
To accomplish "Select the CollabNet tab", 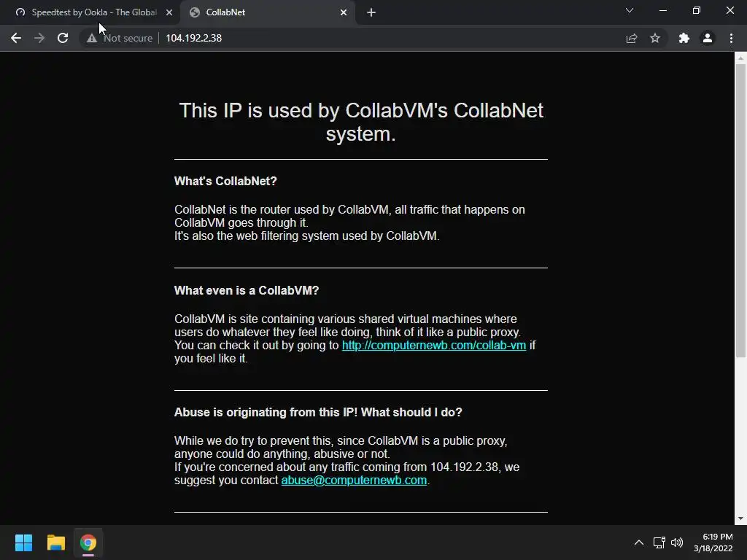I will coord(267,12).
